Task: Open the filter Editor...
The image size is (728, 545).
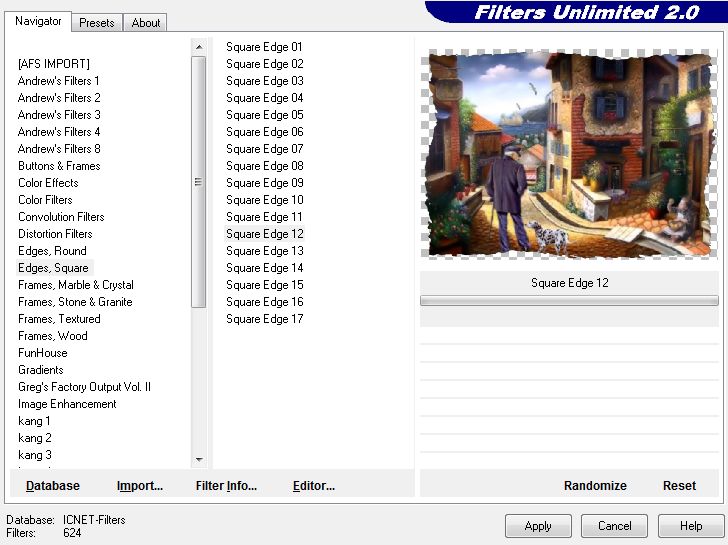Action: click(313, 486)
